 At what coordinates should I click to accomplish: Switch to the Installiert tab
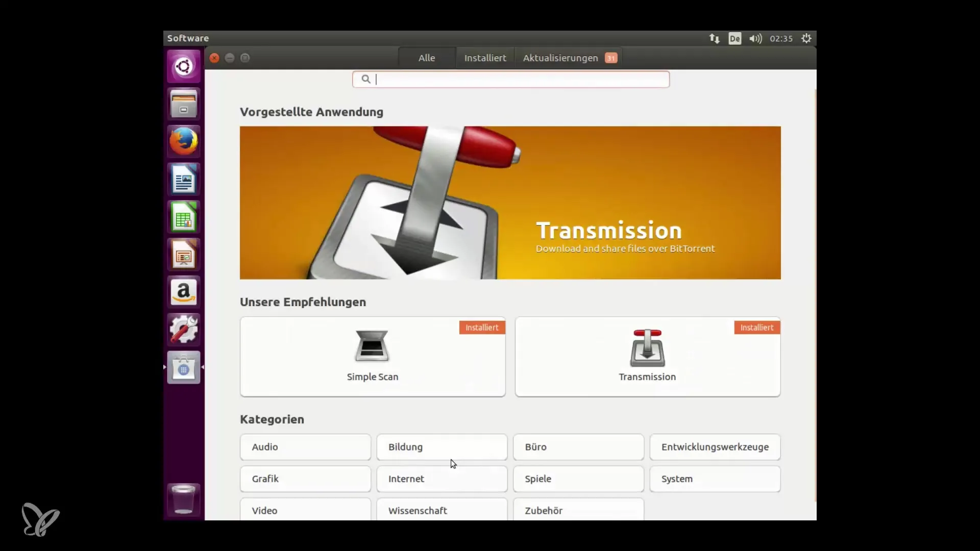point(485,58)
